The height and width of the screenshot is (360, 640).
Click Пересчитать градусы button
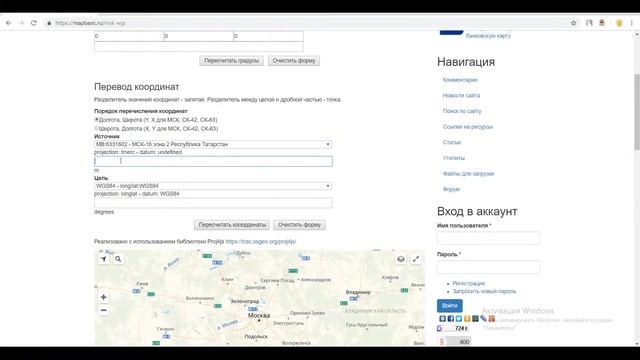tap(231, 60)
